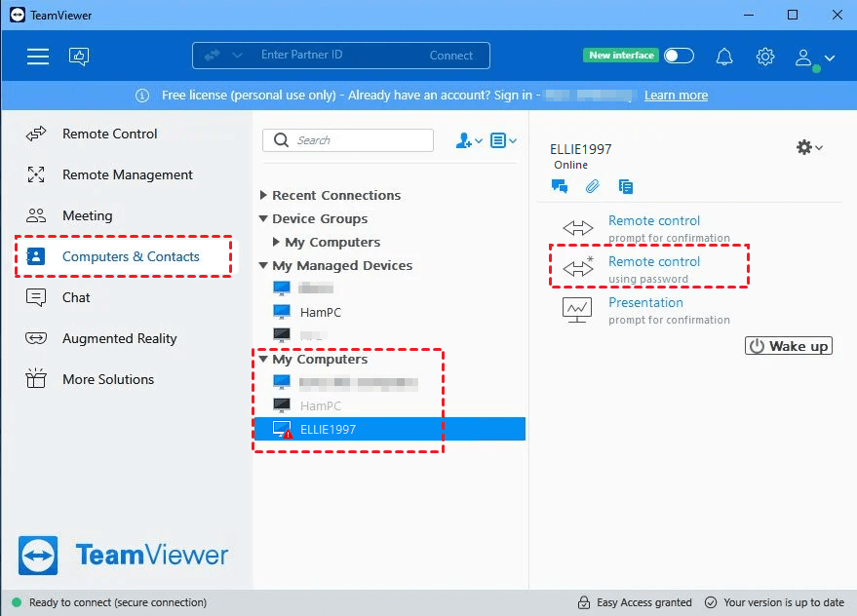Open the Meeting section
Screen dimensions: 857x616
tap(87, 216)
